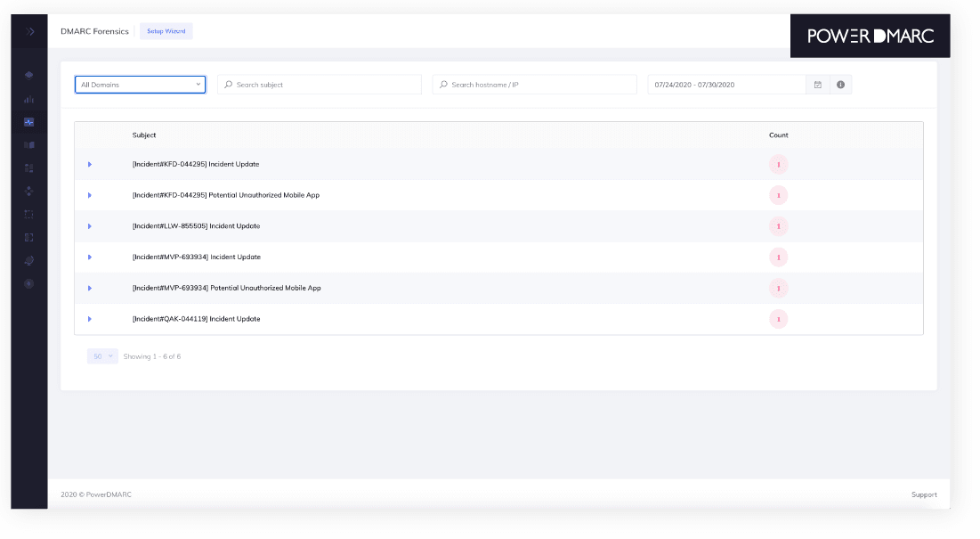Click the four-diamond threat map icon
This screenshot has height=539, width=980.
(28, 191)
